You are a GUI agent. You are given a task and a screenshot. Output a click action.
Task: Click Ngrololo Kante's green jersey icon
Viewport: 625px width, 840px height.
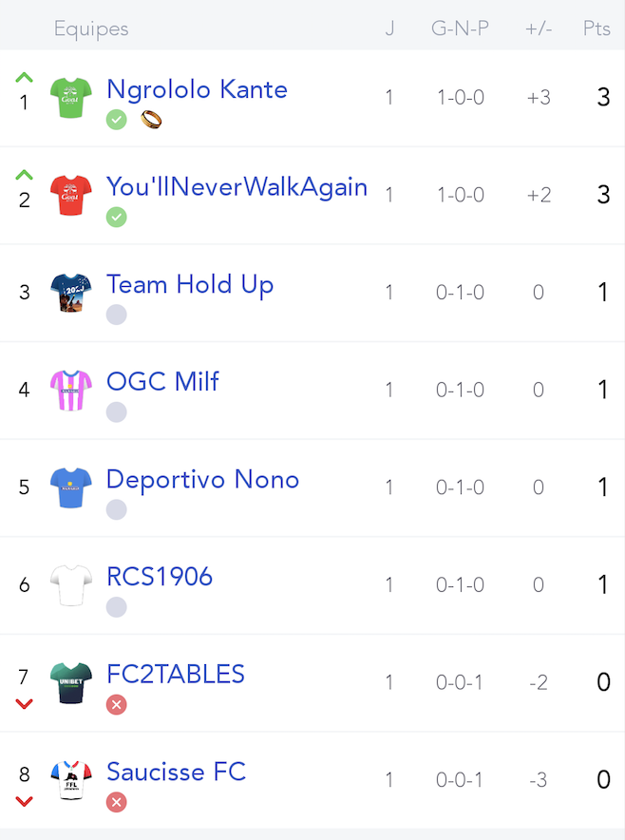click(70, 98)
